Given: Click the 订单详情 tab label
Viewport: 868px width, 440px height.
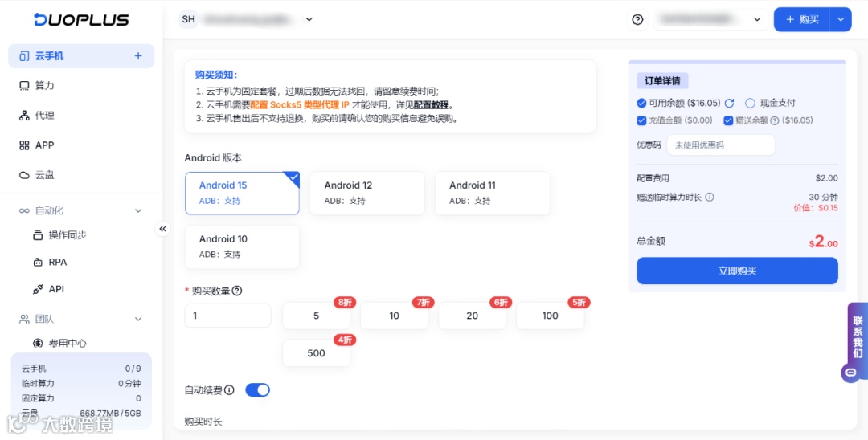Looking at the screenshot, I should [x=662, y=81].
